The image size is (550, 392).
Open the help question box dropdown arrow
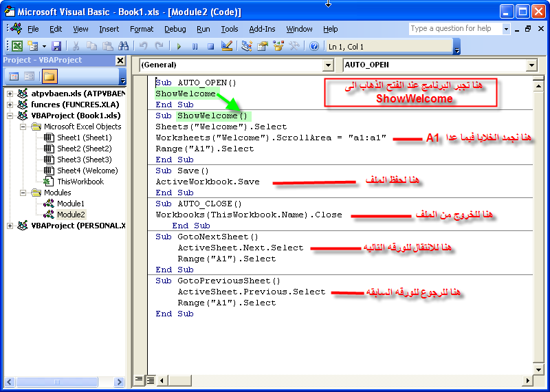pos(506,29)
